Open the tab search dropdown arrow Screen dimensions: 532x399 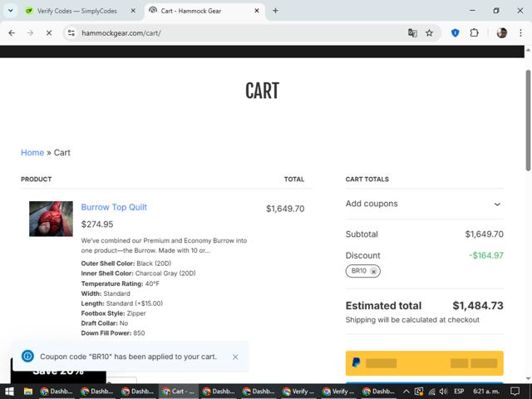point(11,11)
